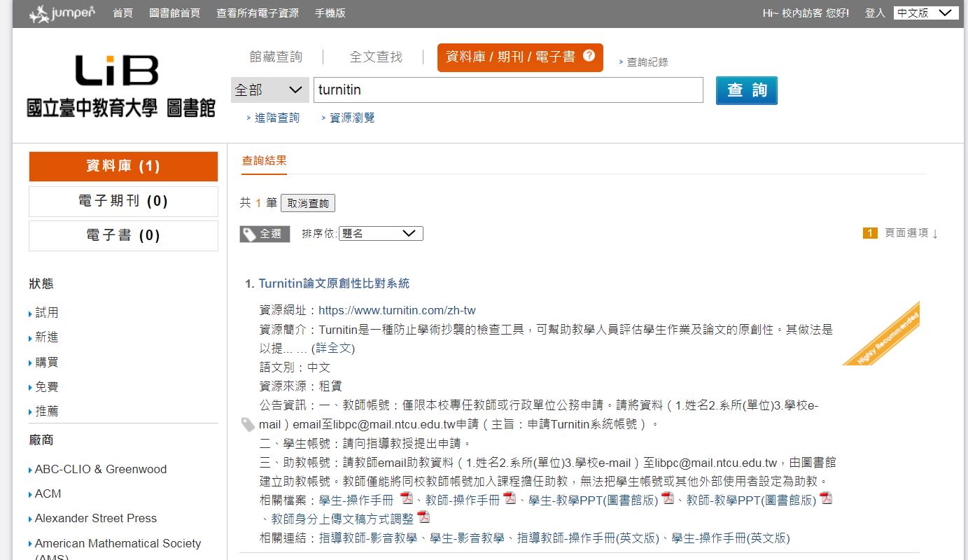Click the tag icon beside announcement info
The image size is (968, 560).
(248, 424)
